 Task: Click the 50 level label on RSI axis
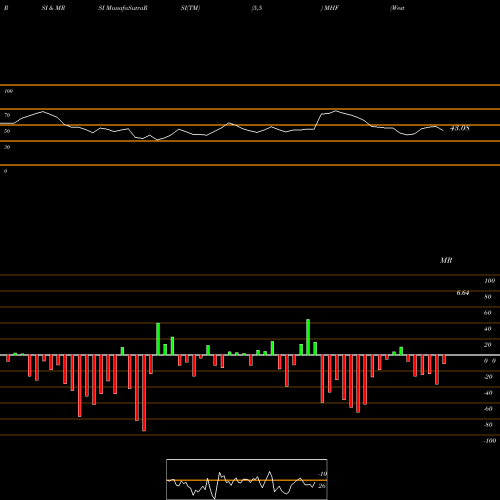coord(7,131)
